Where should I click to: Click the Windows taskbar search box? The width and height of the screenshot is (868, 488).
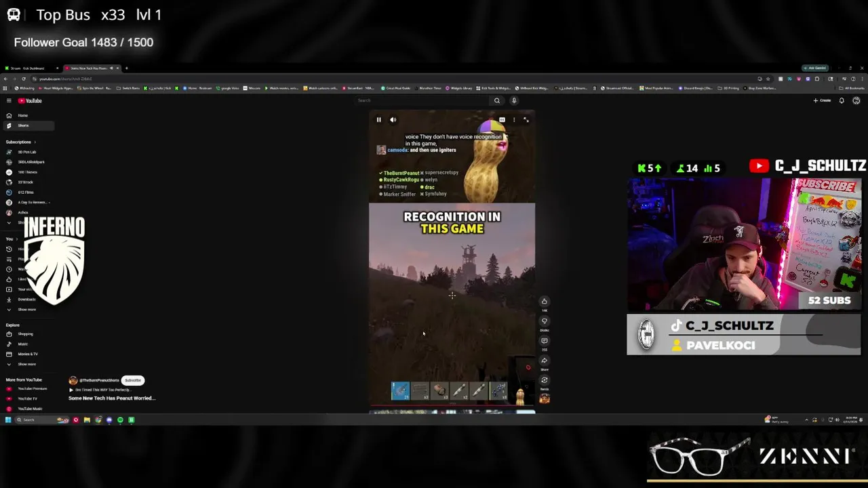pos(41,420)
